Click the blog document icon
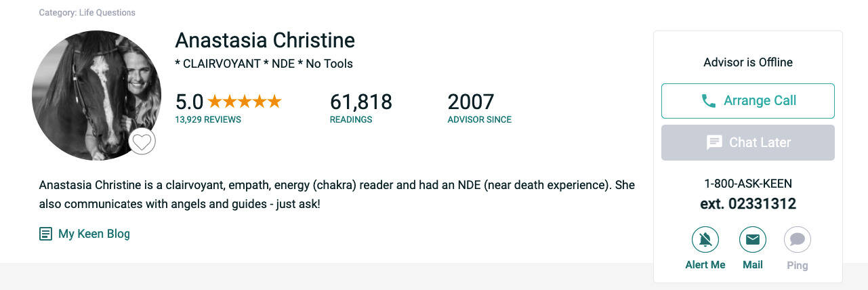 45,234
